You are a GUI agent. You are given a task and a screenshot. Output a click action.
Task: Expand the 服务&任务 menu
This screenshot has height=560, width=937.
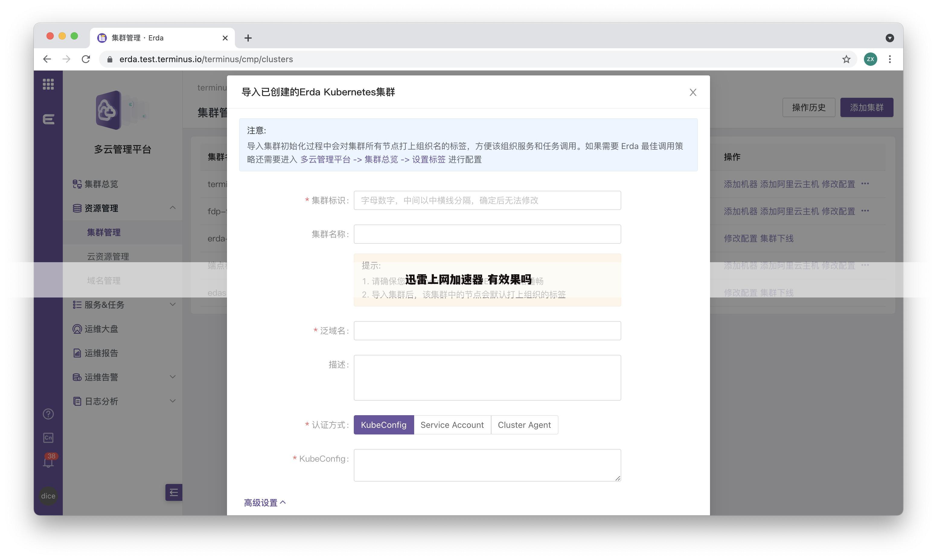[x=123, y=304]
